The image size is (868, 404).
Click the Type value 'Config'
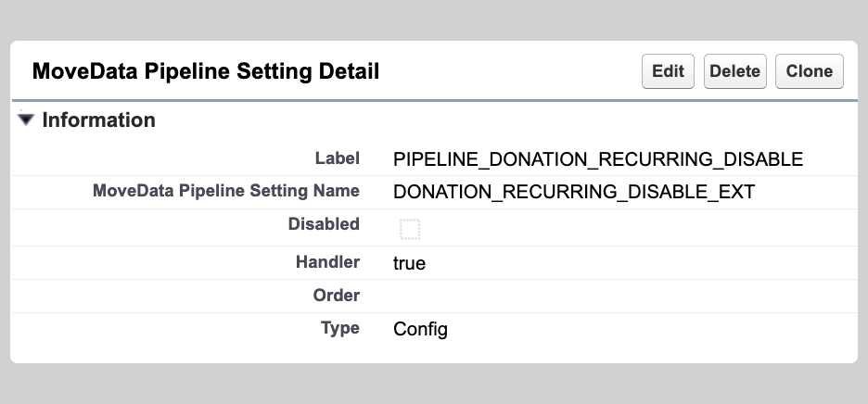click(x=420, y=329)
